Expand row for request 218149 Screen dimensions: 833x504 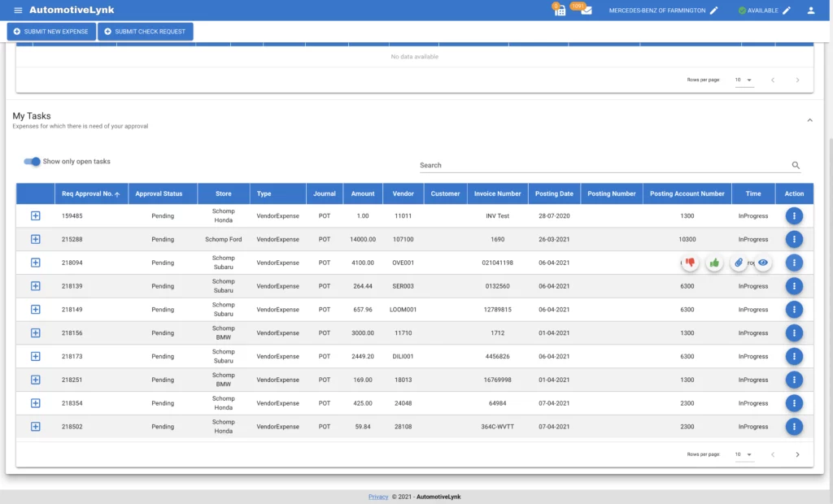(x=36, y=309)
